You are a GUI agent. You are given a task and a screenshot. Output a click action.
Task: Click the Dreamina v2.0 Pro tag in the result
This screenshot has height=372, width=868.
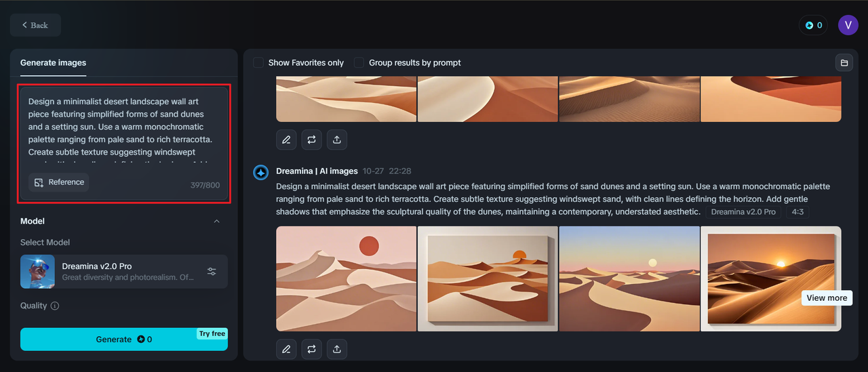click(743, 212)
